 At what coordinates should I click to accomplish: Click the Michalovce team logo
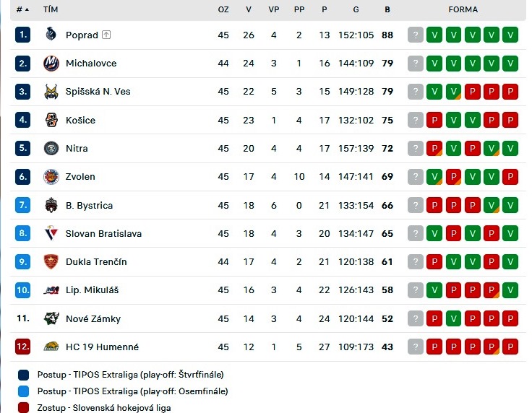[x=51, y=63]
